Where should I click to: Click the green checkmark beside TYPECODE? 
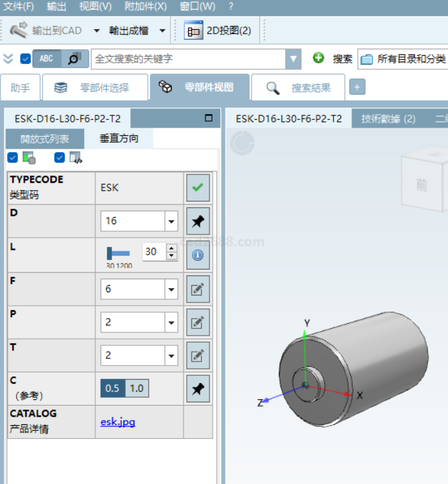coord(198,188)
